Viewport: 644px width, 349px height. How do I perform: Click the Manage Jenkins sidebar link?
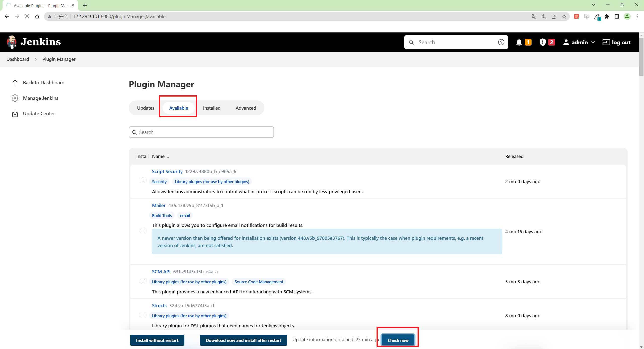coord(41,98)
